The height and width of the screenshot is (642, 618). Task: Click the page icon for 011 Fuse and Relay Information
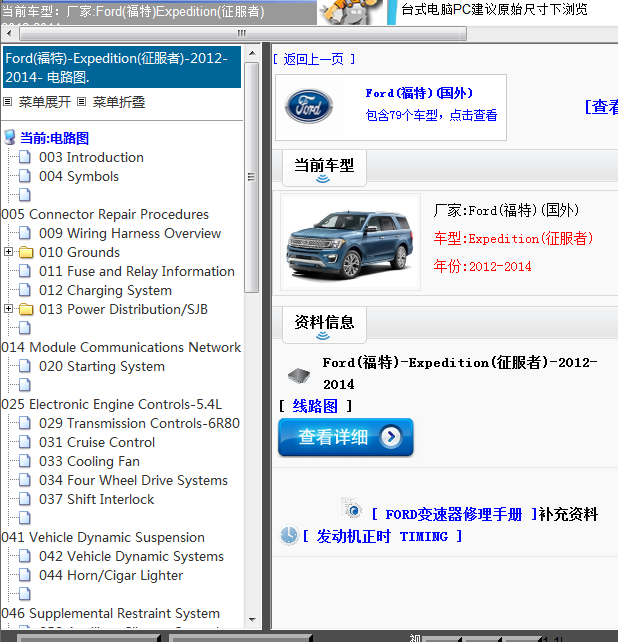[x=25, y=271]
